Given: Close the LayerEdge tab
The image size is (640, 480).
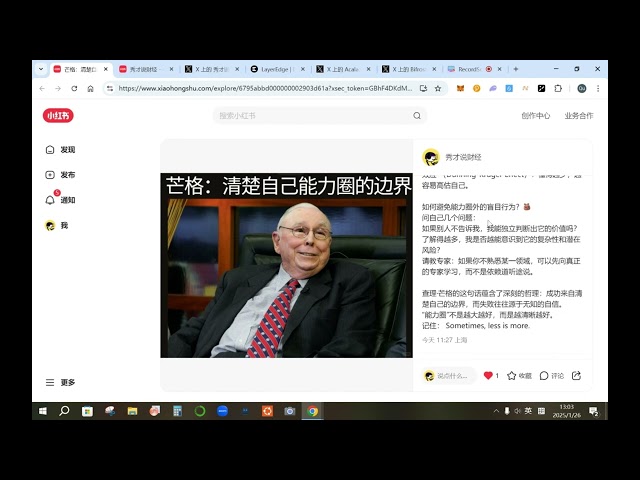Looking at the screenshot, I should pos(302,69).
